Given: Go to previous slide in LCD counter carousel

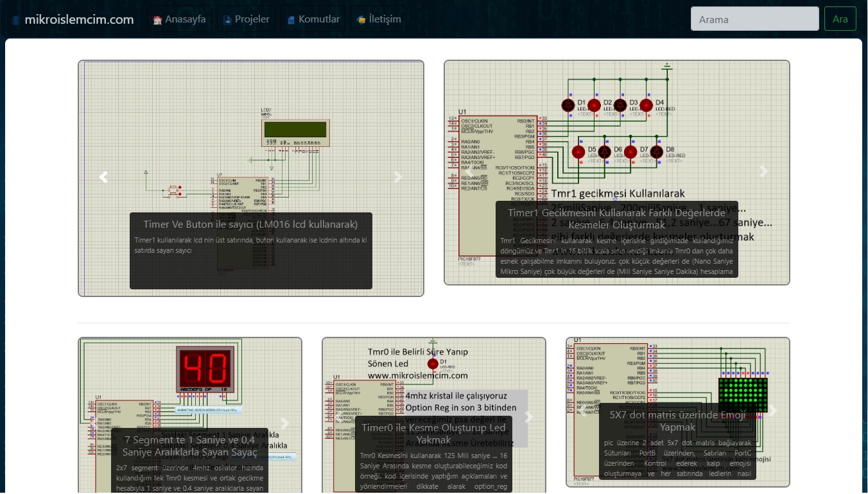Looking at the screenshot, I should click(x=103, y=178).
